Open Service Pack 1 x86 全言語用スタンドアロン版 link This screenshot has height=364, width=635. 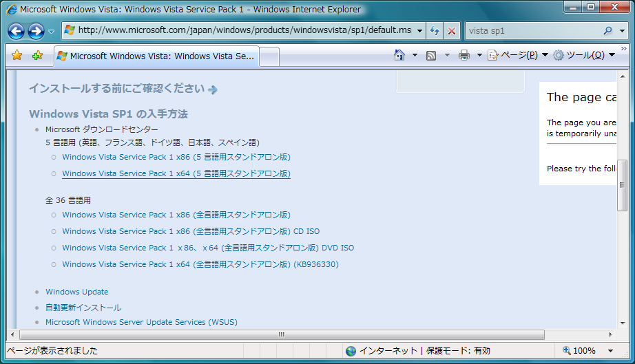176,215
